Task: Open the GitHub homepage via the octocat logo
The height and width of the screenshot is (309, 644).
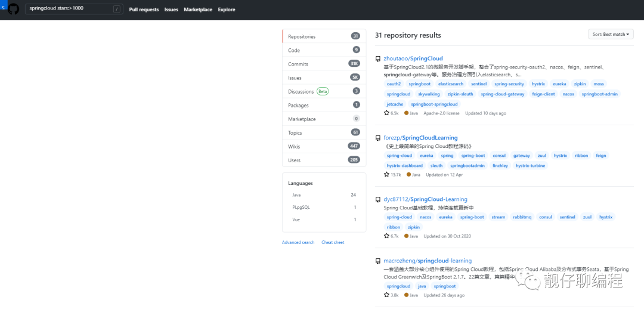Action: click(14, 10)
